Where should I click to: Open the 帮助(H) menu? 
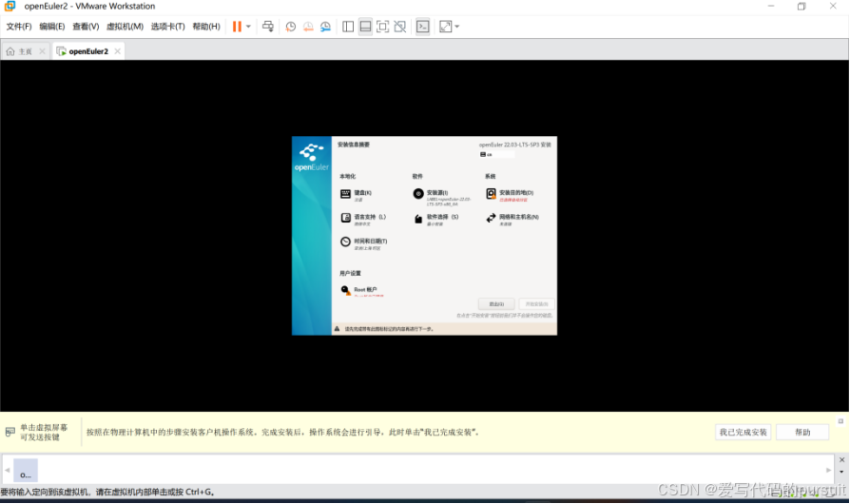(206, 27)
